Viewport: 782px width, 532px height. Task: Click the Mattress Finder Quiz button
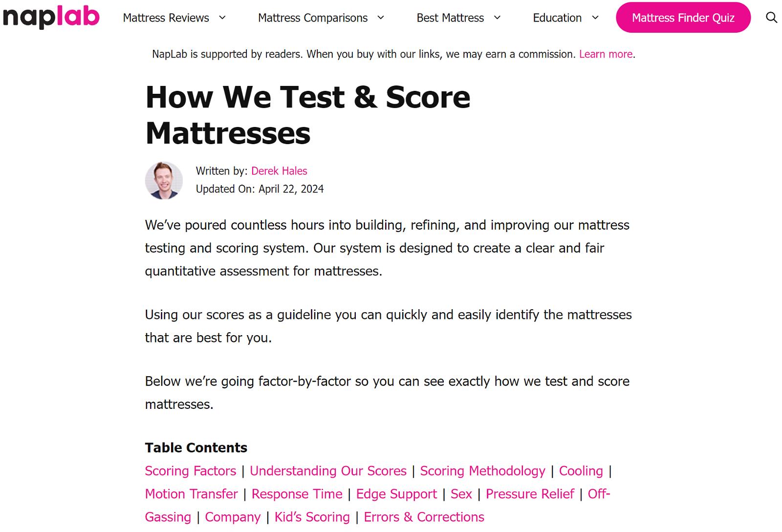(683, 18)
